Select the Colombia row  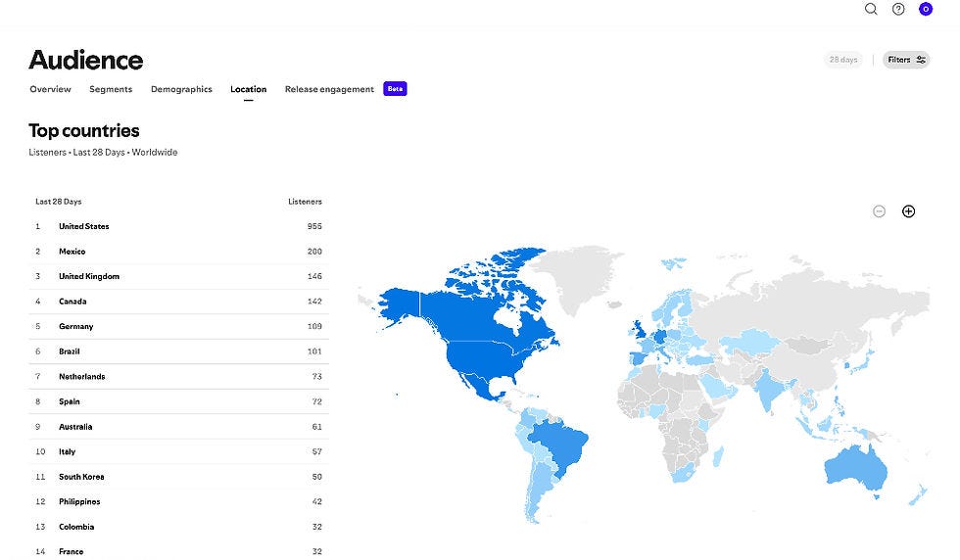(178, 527)
